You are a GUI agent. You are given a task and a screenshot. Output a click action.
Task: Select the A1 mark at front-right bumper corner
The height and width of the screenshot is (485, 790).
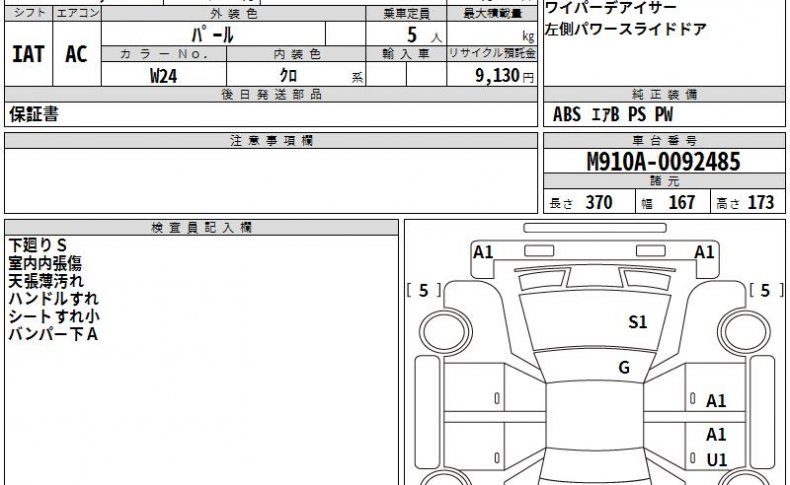click(x=704, y=252)
